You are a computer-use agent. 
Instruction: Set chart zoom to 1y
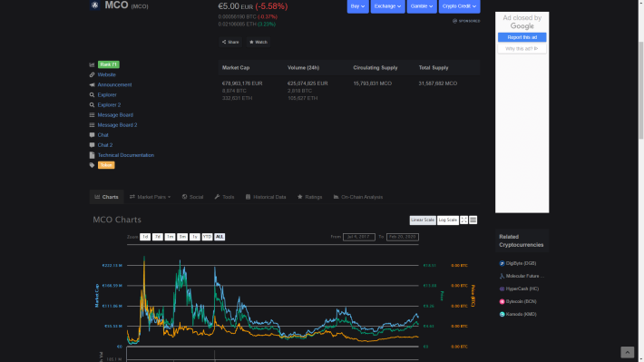(x=195, y=237)
